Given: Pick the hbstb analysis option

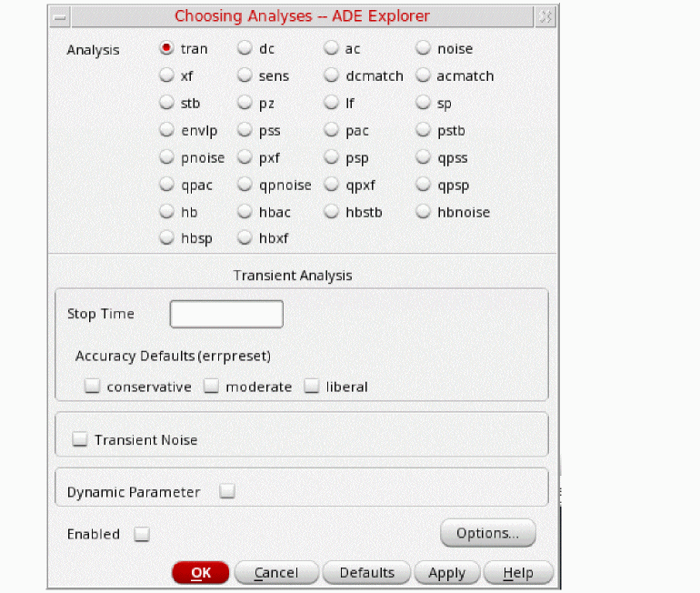Looking at the screenshot, I should (331, 211).
